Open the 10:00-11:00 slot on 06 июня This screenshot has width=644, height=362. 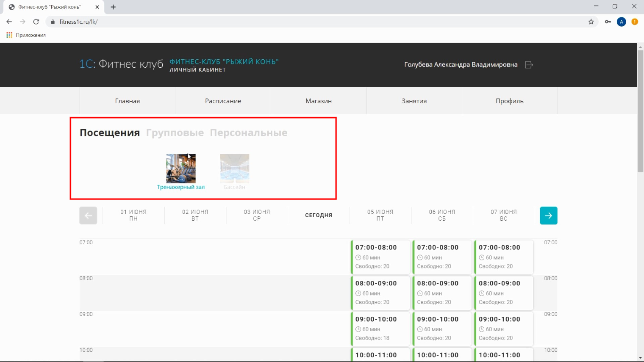tap(442, 355)
